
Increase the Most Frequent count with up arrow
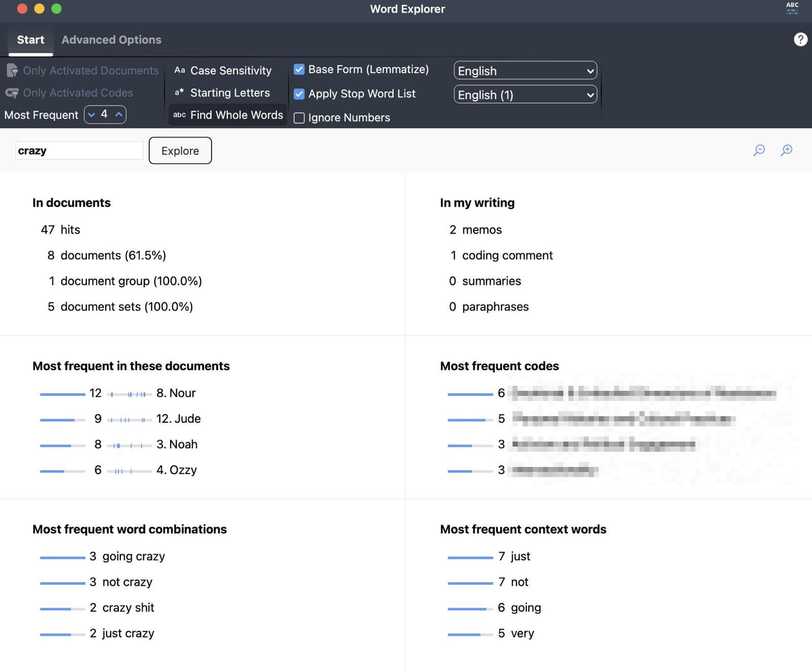[119, 115]
